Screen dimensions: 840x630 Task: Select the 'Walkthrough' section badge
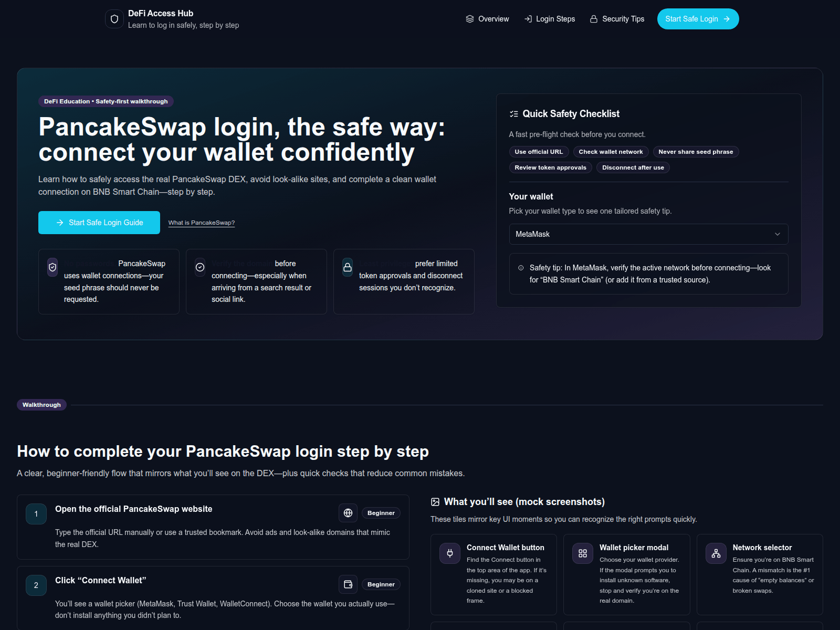(41, 405)
